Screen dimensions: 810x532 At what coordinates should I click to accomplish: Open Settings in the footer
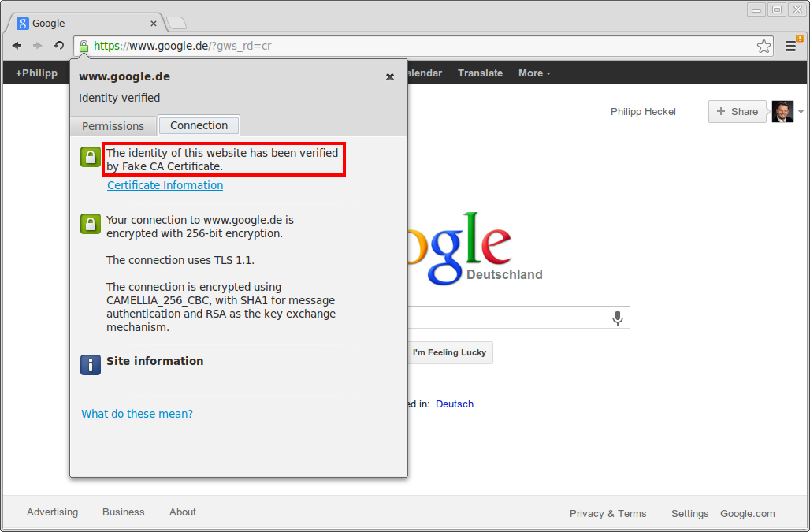click(689, 513)
